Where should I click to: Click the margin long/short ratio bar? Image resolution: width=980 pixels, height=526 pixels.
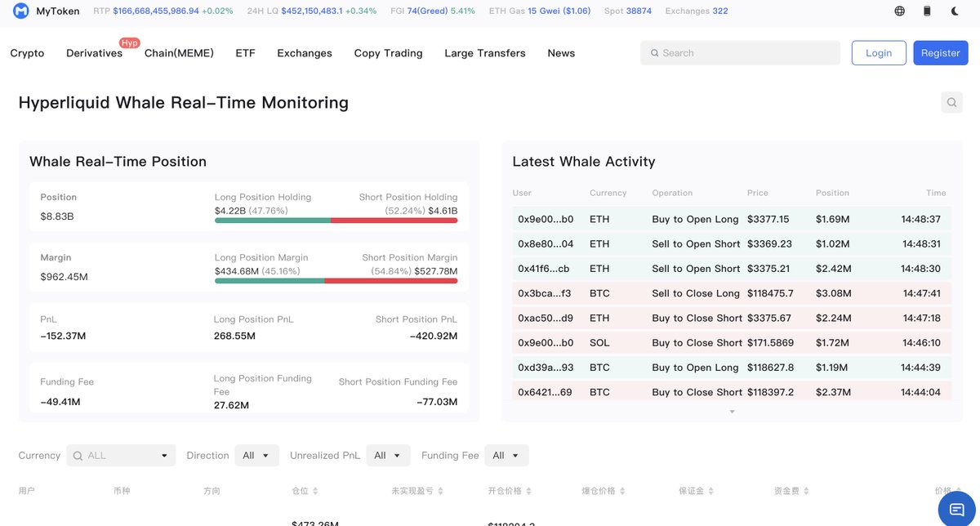pos(336,281)
